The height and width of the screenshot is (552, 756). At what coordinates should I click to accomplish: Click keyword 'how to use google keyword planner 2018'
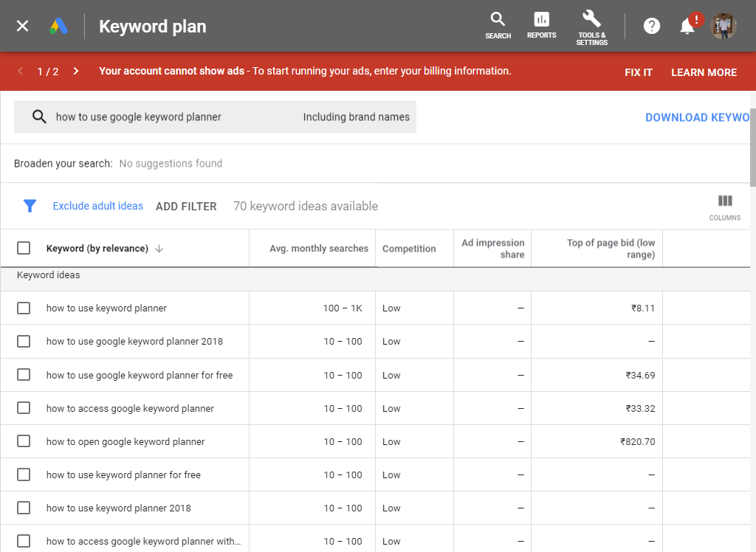click(134, 342)
